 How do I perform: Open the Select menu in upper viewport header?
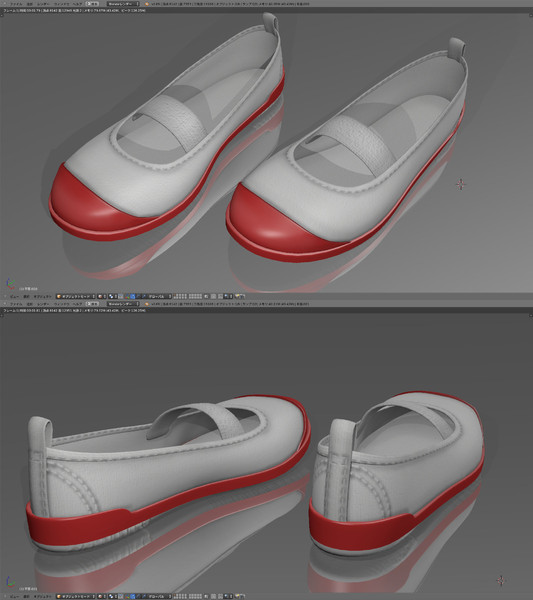[26, 296]
